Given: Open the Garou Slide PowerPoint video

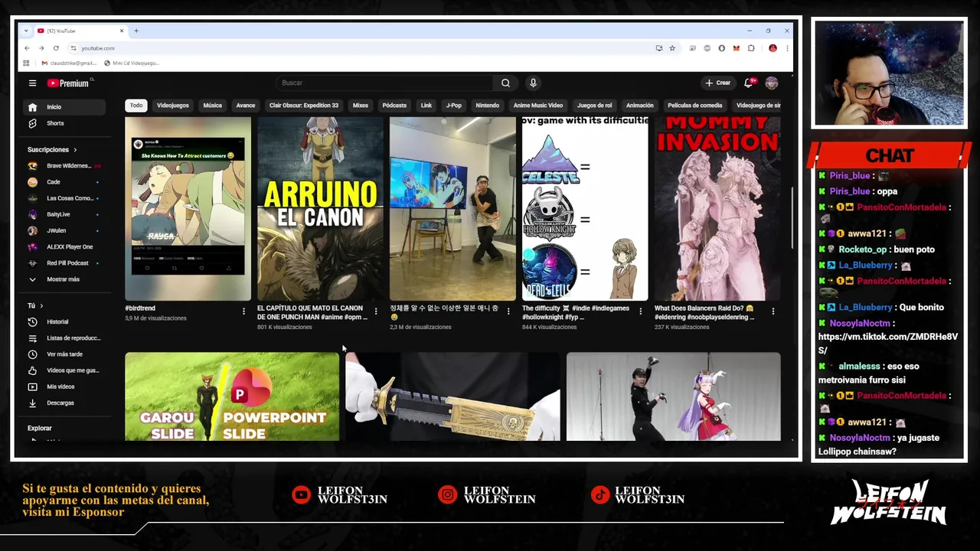Looking at the screenshot, I should click(232, 396).
